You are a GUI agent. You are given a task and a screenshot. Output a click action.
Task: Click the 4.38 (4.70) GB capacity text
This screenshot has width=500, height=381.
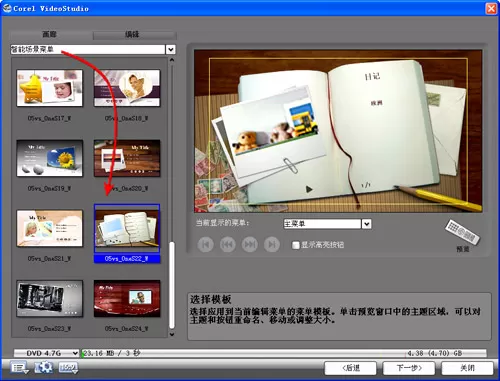pos(434,353)
